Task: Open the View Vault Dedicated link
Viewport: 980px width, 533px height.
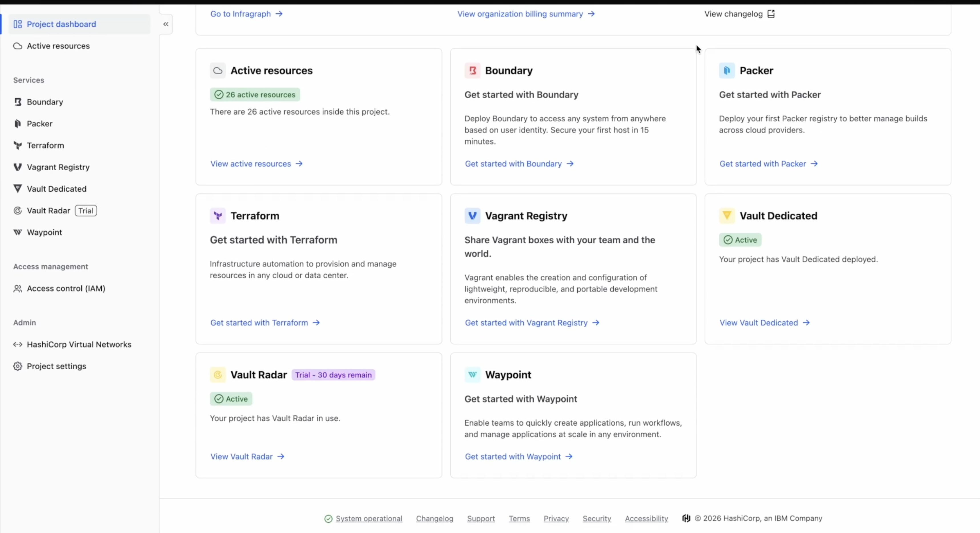Action: [x=765, y=322]
